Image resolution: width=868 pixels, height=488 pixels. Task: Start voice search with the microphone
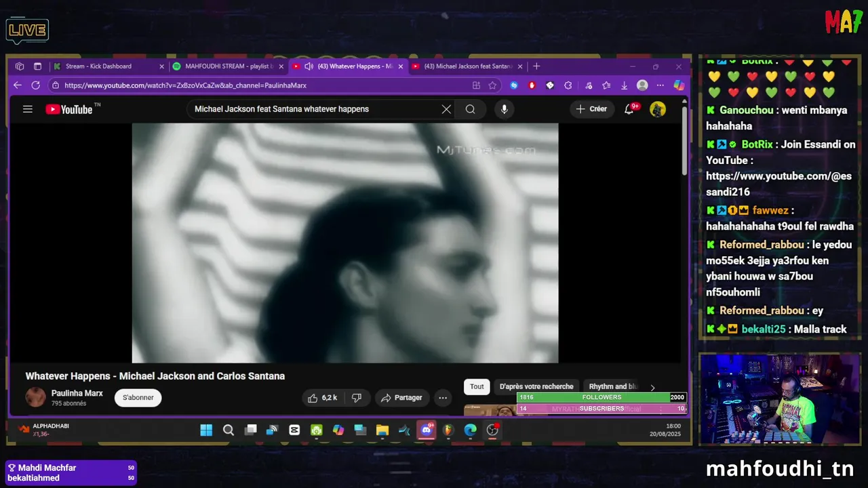coord(504,109)
